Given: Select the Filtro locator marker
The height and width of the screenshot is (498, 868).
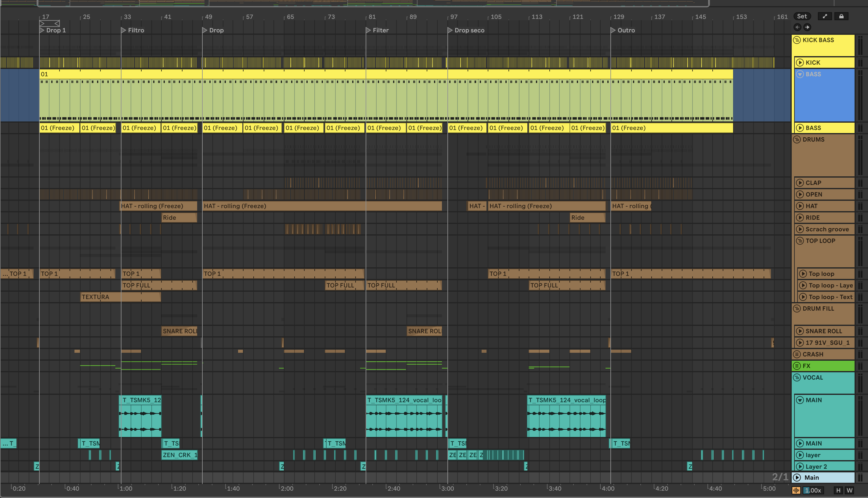Looking at the screenshot, I should pyautogui.click(x=124, y=30).
